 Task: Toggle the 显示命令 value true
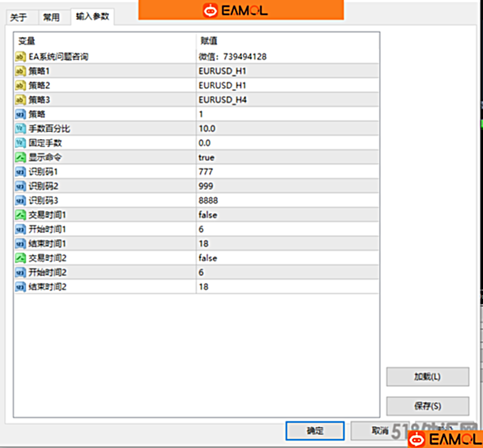click(206, 158)
